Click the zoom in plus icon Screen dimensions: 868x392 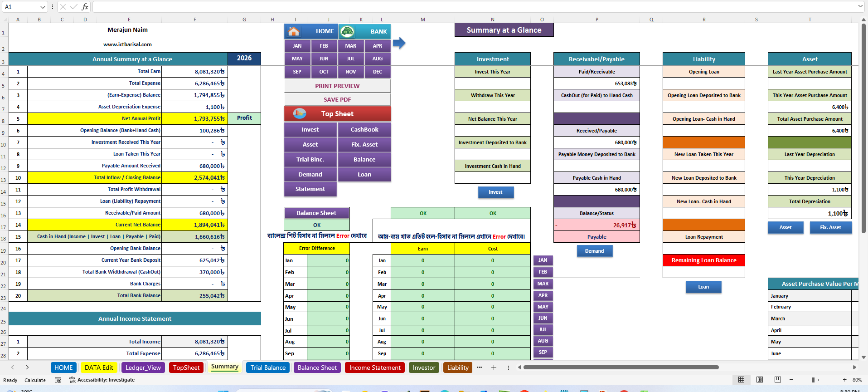click(x=844, y=380)
